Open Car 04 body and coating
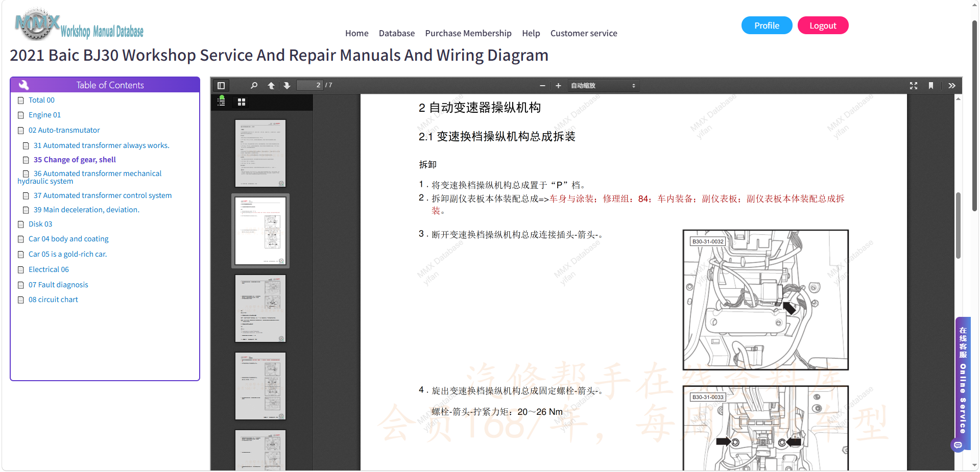980x472 pixels. pos(68,239)
